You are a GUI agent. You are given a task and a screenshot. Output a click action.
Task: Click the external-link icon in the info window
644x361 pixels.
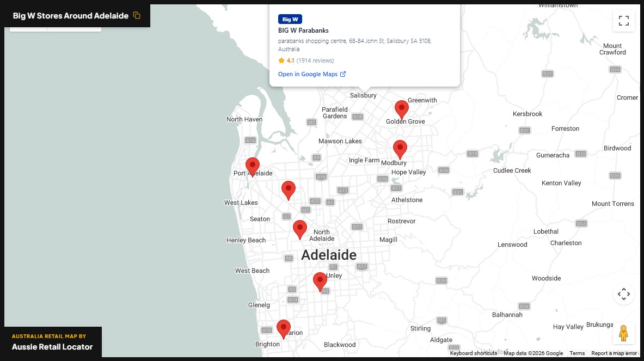click(343, 74)
